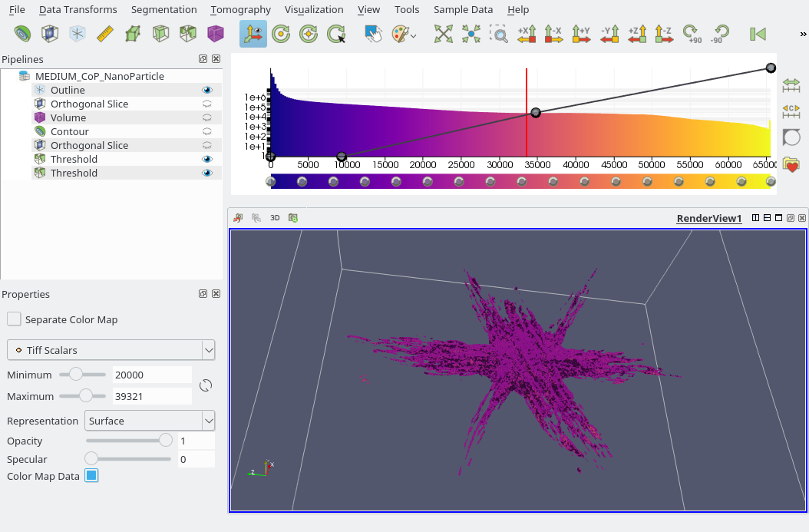809x532 pixels.
Task: Set view direction to +Z
Action: (x=637, y=34)
